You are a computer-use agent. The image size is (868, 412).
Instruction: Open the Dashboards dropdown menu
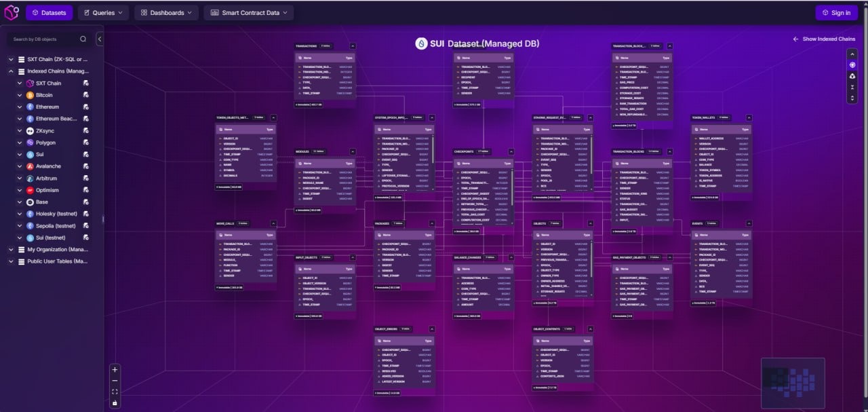[166, 12]
